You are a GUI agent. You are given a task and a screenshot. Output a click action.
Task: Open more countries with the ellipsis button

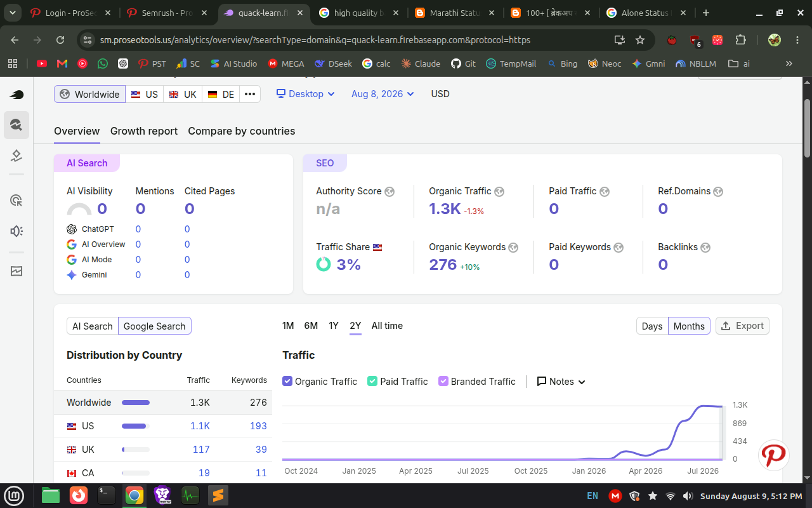tap(250, 94)
